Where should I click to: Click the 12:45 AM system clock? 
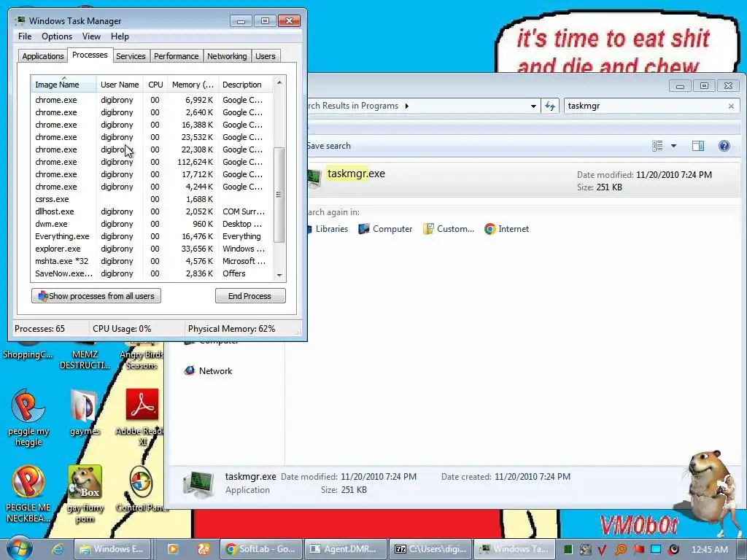pos(709,550)
